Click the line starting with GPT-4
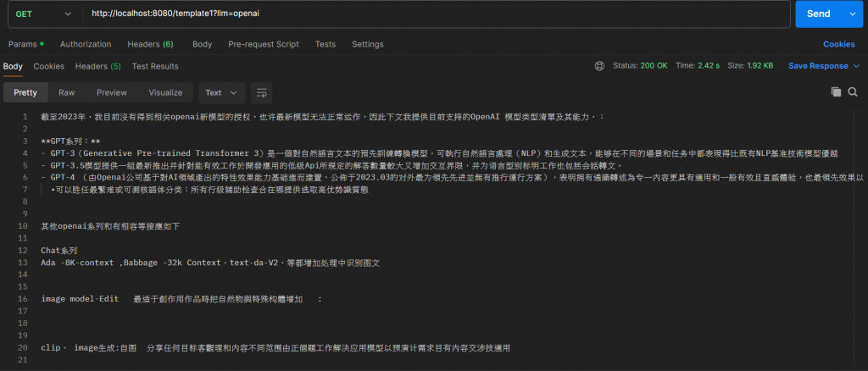 [453, 178]
